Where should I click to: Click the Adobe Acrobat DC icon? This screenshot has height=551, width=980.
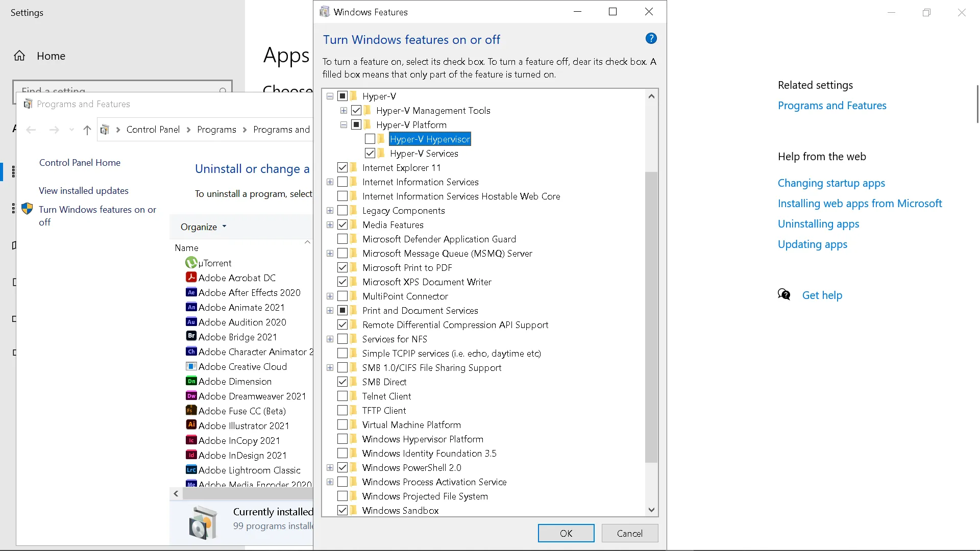pyautogui.click(x=191, y=278)
